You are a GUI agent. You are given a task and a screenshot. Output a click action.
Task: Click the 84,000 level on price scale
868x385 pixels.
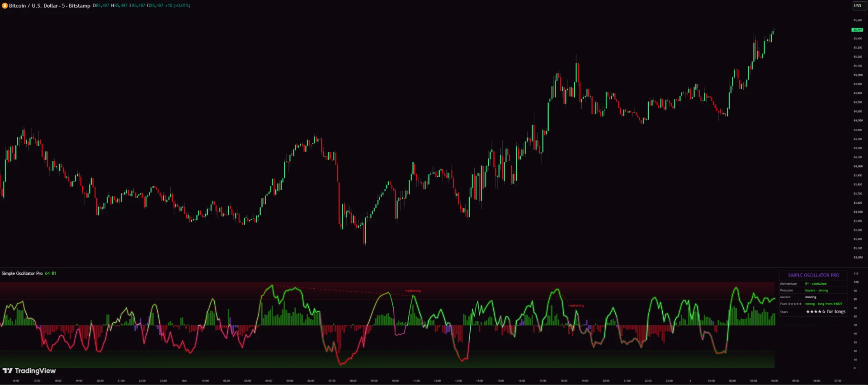tap(858, 166)
